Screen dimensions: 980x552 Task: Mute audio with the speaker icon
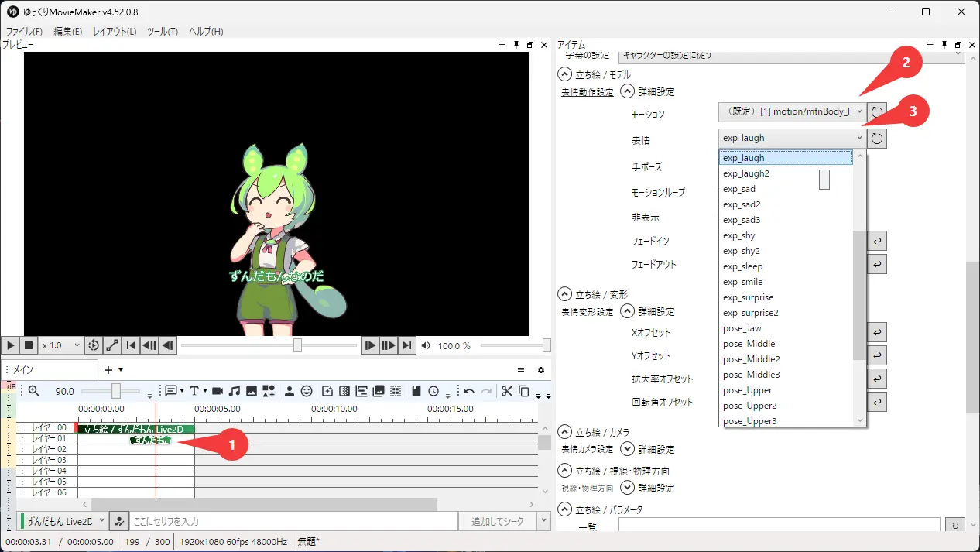click(x=426, y=346)
